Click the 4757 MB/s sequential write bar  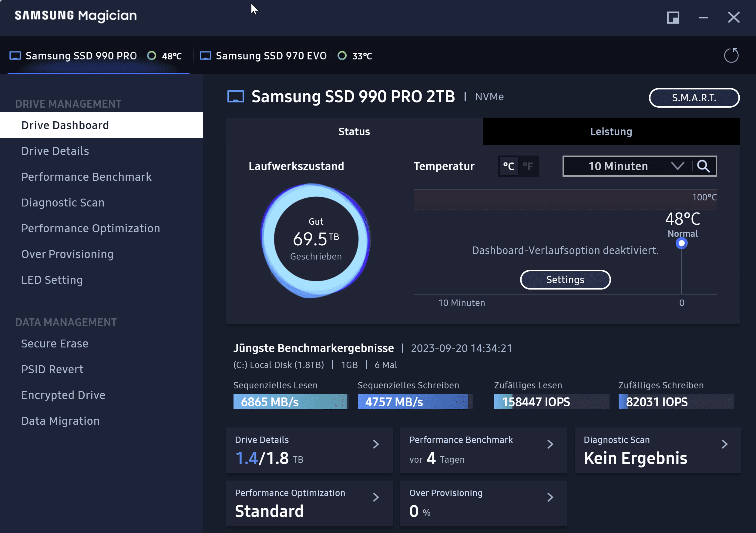(415, 402)
